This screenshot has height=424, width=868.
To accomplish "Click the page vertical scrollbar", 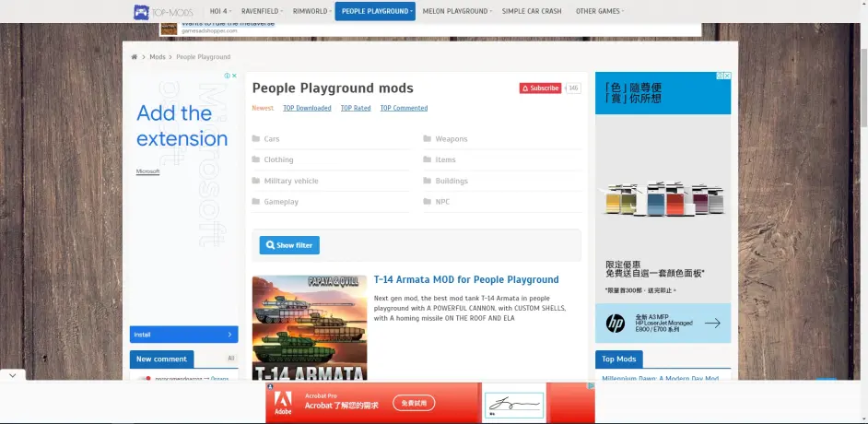I will [863, 88].
